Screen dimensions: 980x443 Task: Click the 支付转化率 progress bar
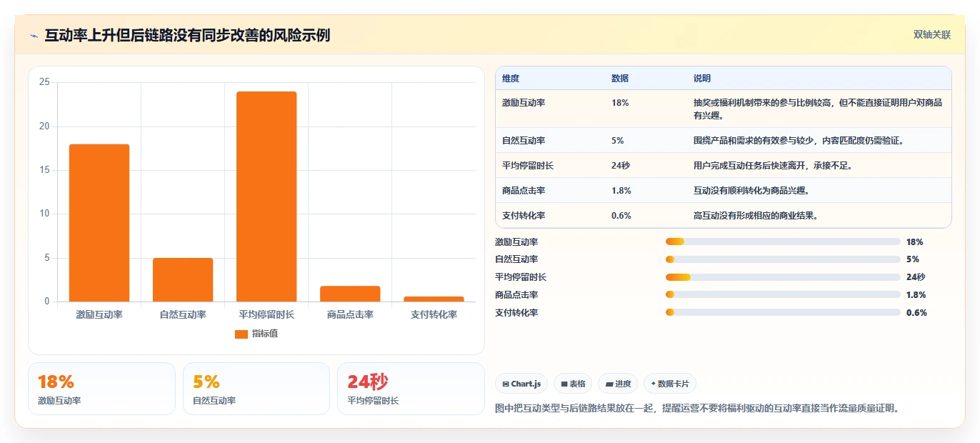point(783,312)
